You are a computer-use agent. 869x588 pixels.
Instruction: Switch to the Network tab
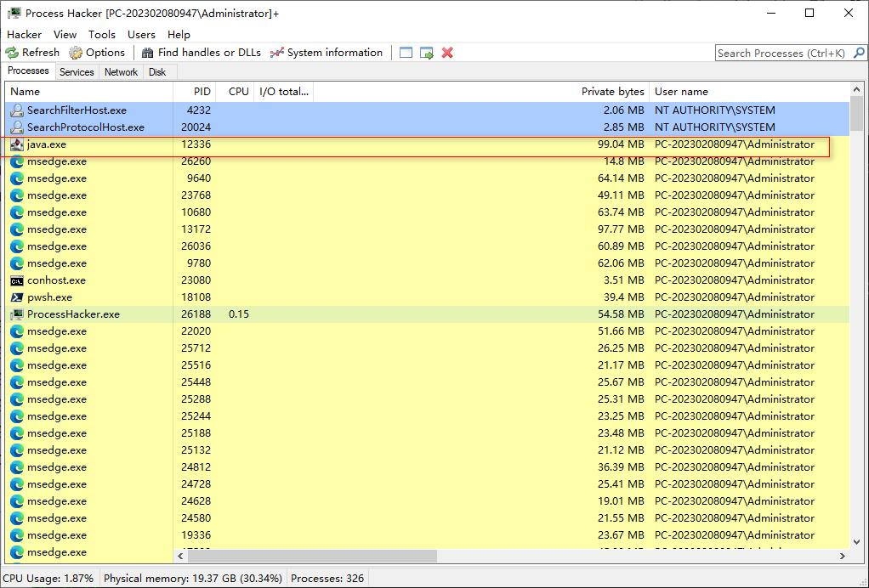(121, 72)
